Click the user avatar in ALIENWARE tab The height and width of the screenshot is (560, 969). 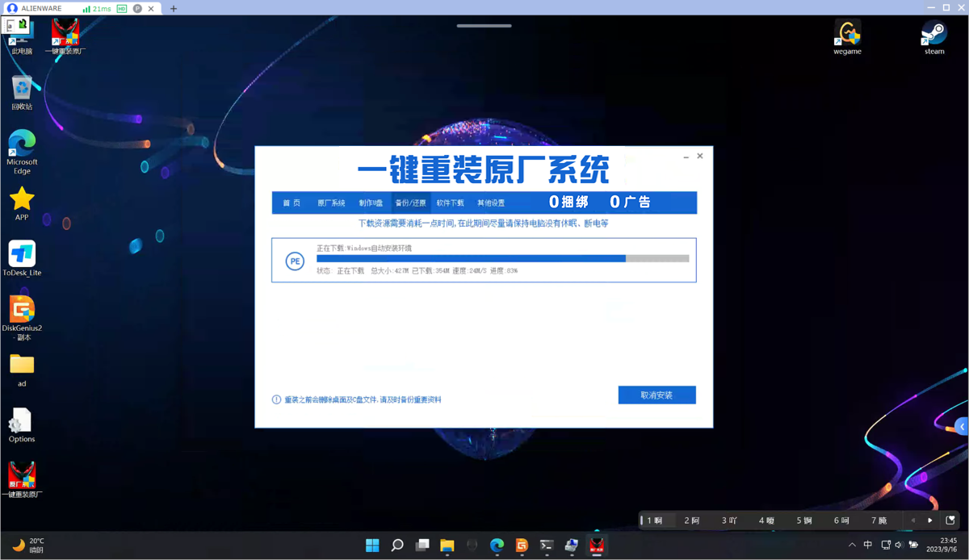(x=12, y=8)
